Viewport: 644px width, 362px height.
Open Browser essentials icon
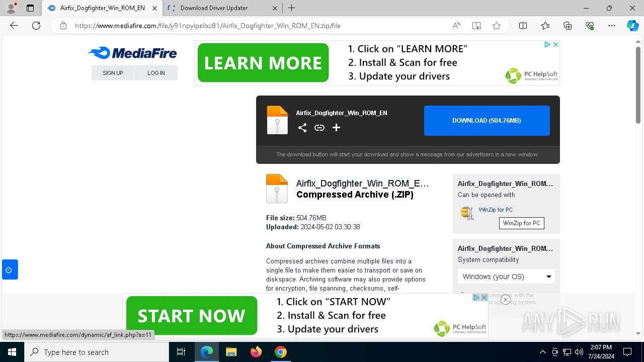click(x=590, y=26)
